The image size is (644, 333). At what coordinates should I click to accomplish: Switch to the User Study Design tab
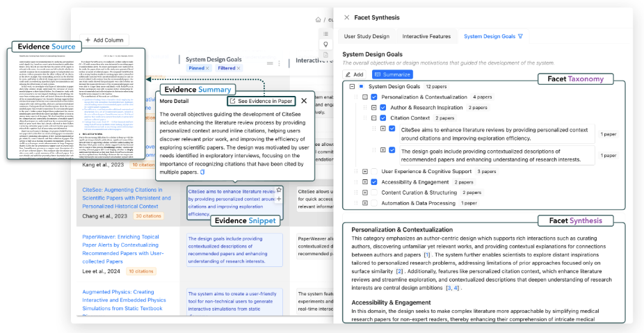point(367,36)
